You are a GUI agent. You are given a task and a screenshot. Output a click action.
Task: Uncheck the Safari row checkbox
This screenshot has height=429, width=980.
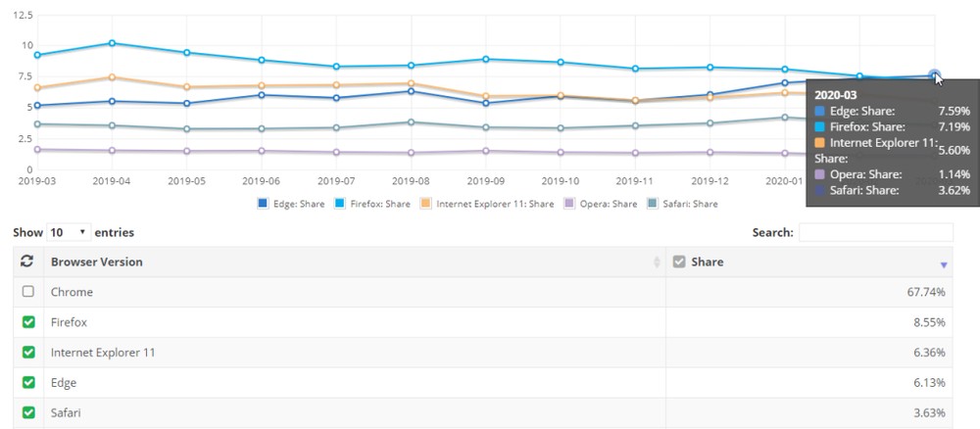[28, 413]
